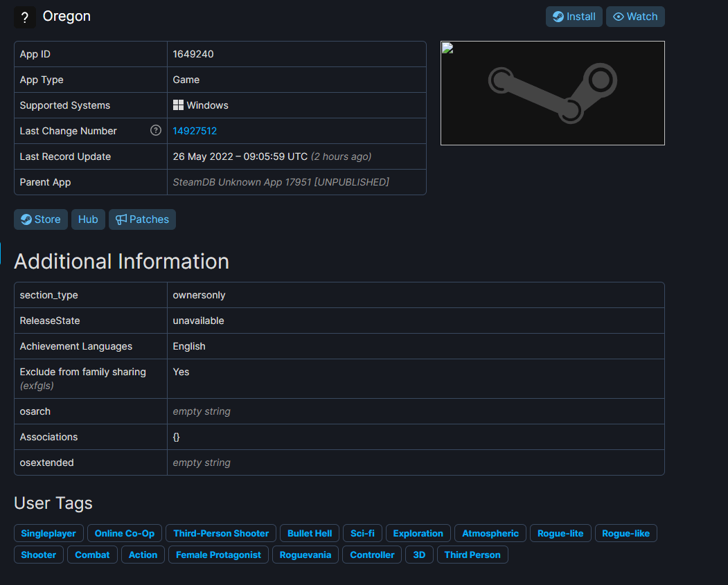728x585 pixels.
Task: Click the Steam logo placeholder image
Action: pyautogui.click(x=552, y=93)
